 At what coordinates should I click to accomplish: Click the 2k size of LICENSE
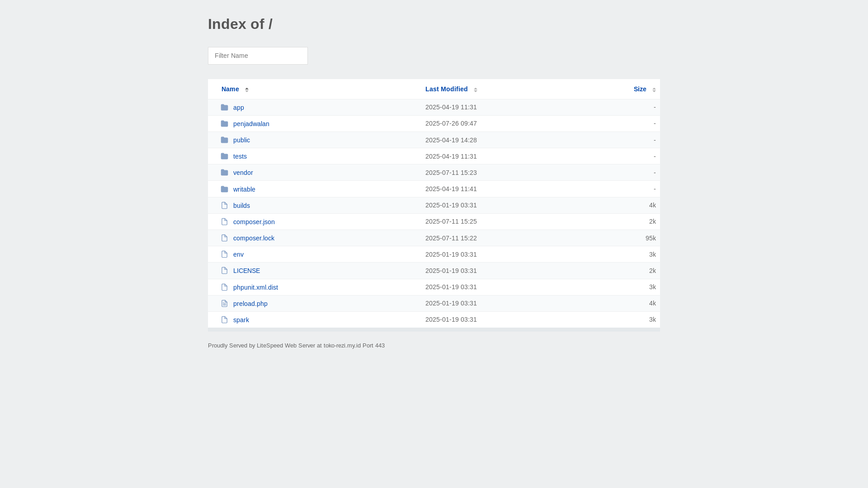click(x=652, y=271)
